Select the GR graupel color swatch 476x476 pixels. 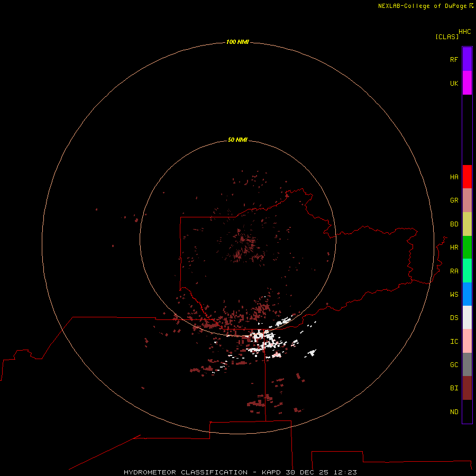click(x=467, y=200)
